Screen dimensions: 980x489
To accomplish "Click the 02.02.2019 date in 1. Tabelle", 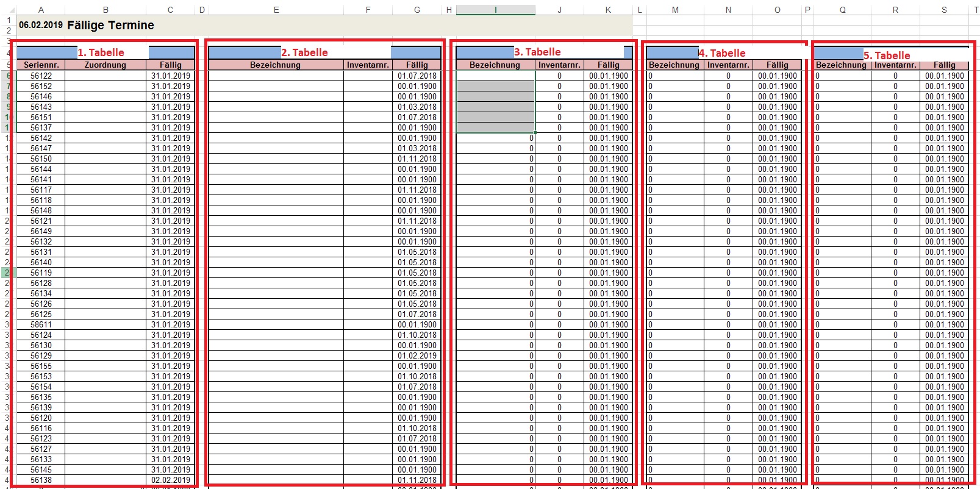I will click(x=171, y=480).
